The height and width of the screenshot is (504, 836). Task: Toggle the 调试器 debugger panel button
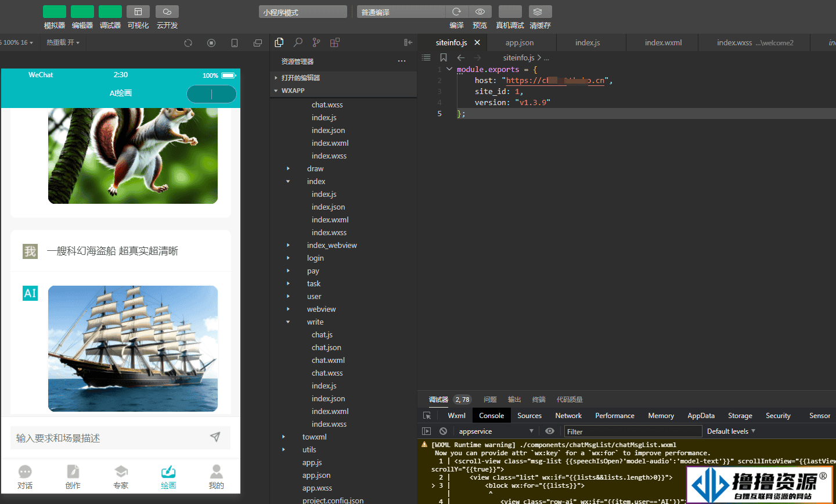110,12
